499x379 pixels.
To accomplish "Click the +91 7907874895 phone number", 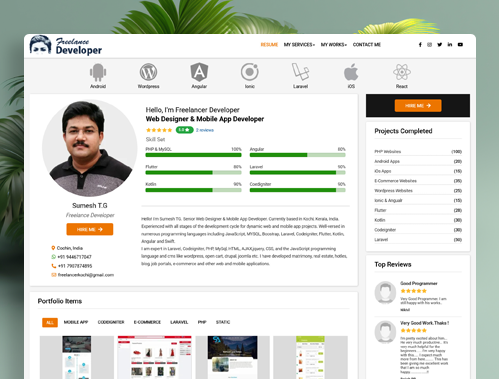I will [x=75, y=266].
